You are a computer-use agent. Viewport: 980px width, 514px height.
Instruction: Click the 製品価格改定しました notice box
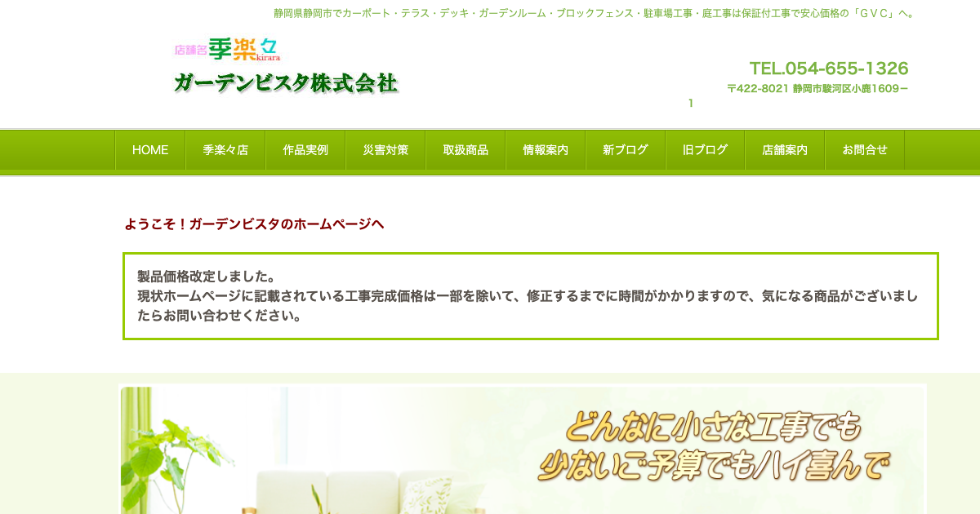[x=531, y=296]
